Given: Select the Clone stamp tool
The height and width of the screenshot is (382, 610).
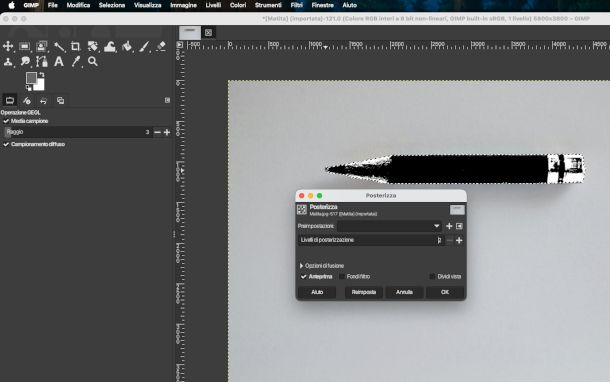Looking at the screenshot, I should pyautogui.click(x=8, y=61).
